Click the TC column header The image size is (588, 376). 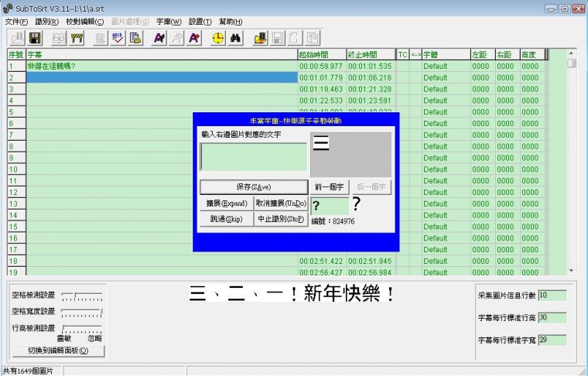pyautogui.click(x=402, y=55)
